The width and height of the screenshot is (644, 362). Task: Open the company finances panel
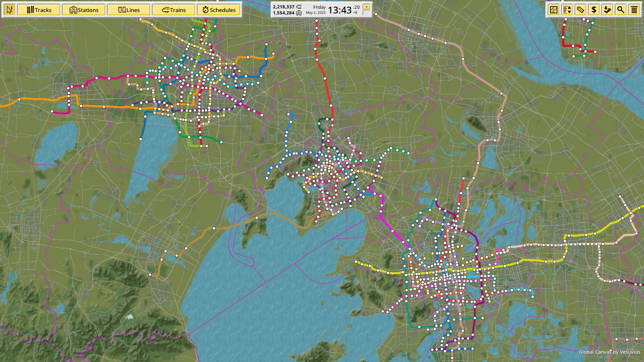point(594,10)
